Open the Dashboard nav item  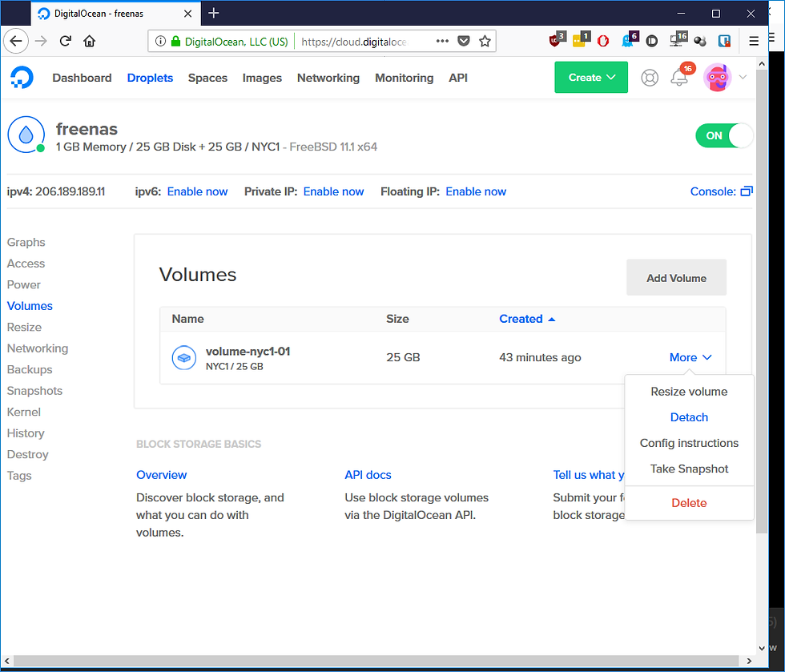coord(82,78)
